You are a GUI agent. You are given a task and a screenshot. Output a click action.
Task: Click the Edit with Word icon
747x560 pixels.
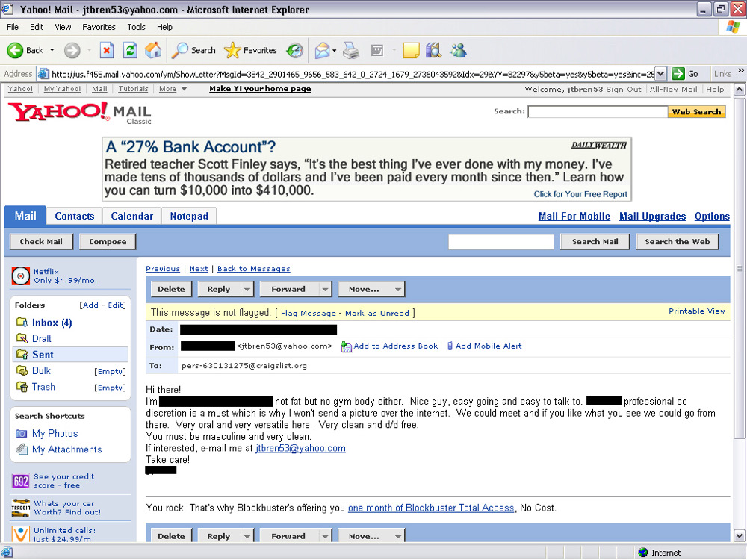coord(376,50)
